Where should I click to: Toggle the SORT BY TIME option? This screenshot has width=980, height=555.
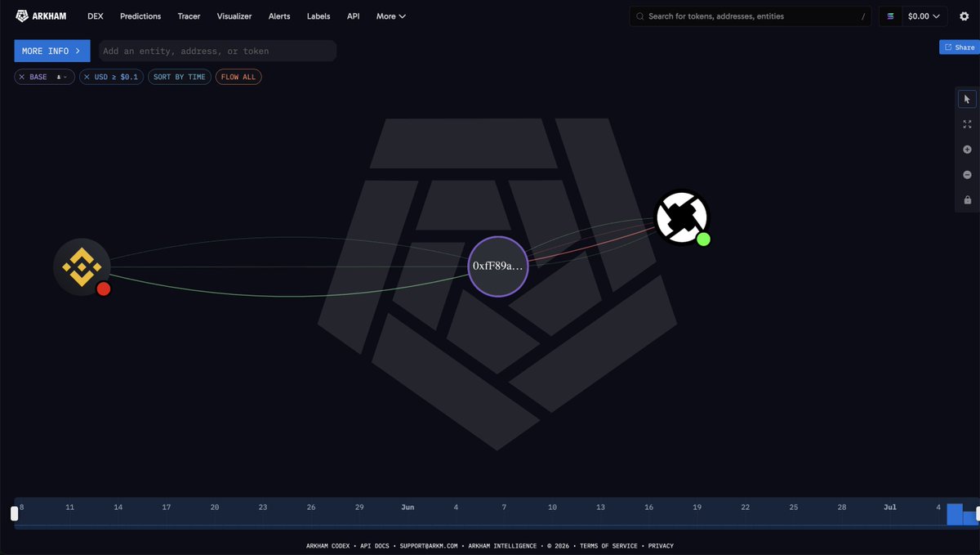[180, 77]
